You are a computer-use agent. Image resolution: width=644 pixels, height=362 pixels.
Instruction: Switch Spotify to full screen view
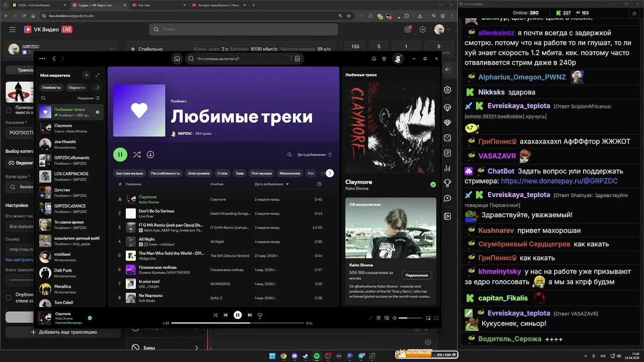click(436, 318)
